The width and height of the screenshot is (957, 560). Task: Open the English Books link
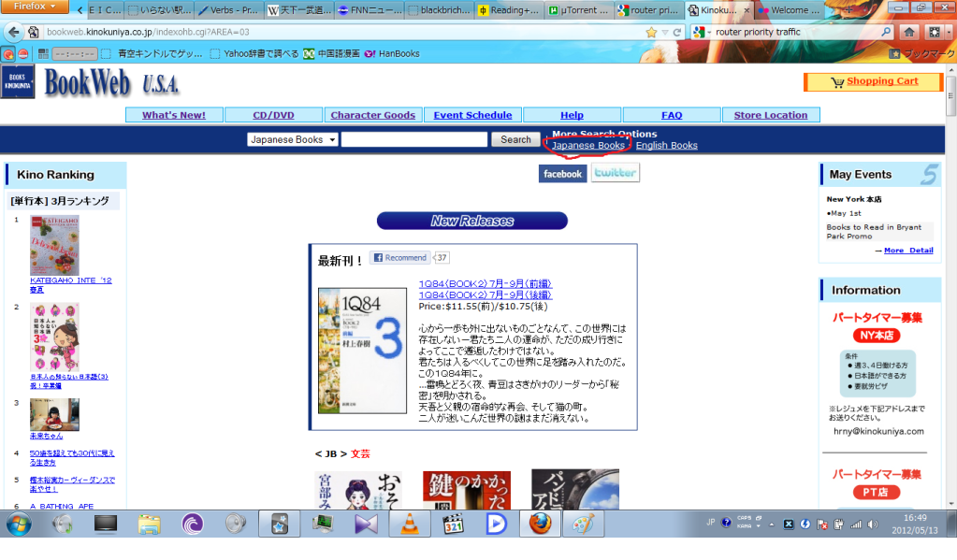pyautogui.click(x=666, y=146)
